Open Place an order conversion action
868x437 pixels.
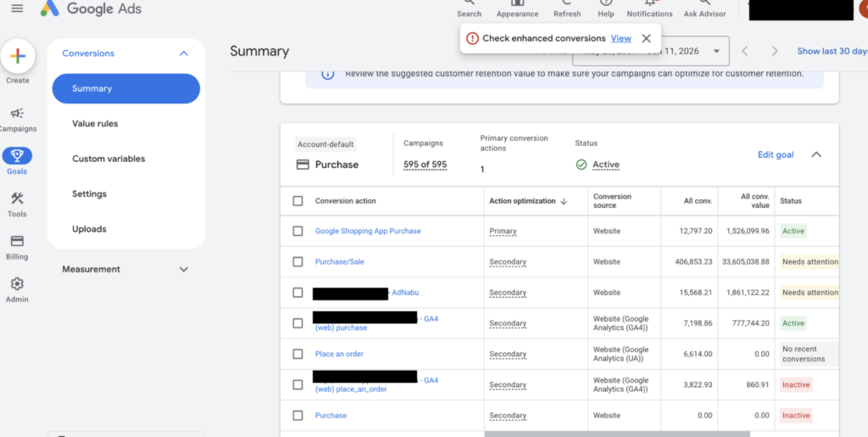click(339, 354)
